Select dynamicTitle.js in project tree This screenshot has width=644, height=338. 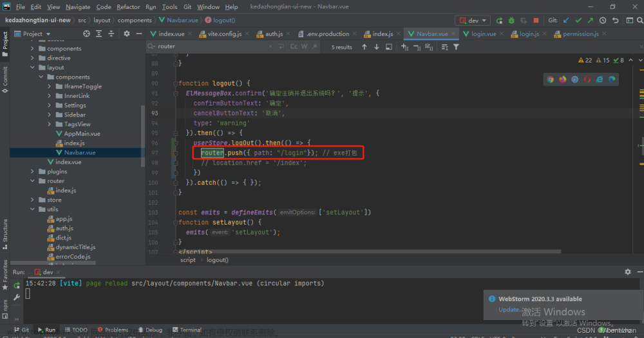(x=75, y=247)
